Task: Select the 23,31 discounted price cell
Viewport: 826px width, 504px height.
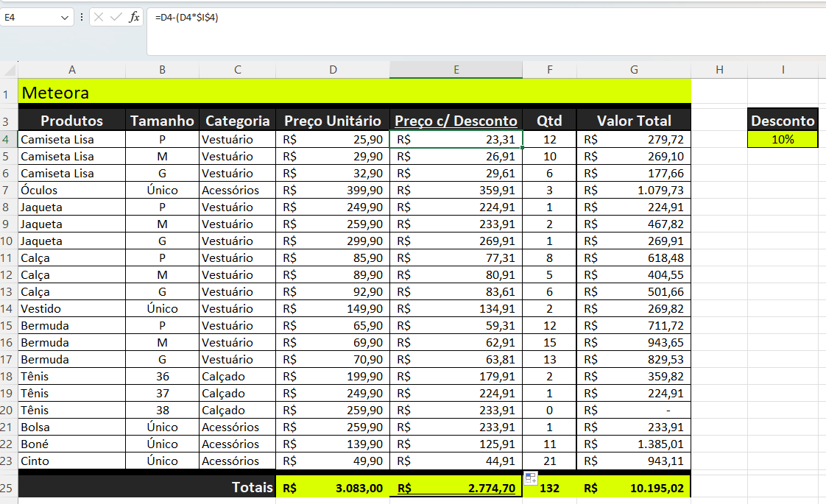Action: (x=456, y=140)
